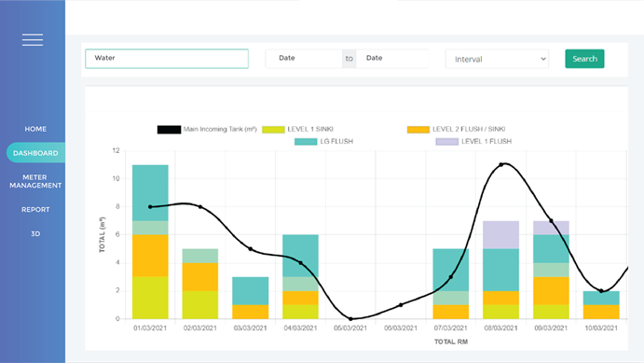This screenshot has height=363, width=644.
Task: Click the start Date field
Action: [304, 59]
